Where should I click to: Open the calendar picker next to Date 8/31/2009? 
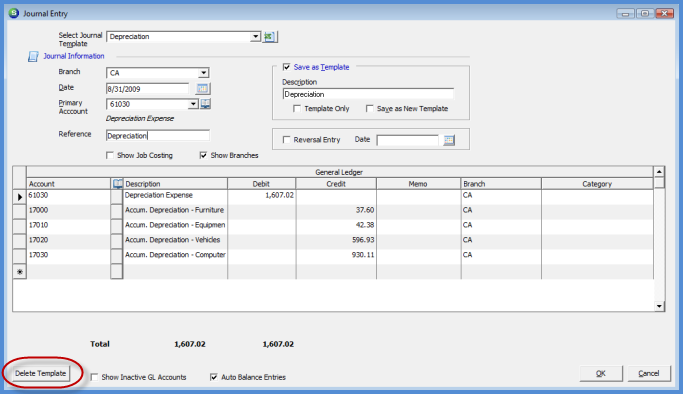click(x=202, y=88)
